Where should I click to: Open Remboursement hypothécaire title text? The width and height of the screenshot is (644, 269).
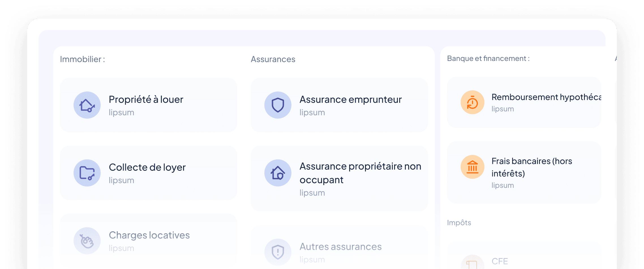(546, 97)
